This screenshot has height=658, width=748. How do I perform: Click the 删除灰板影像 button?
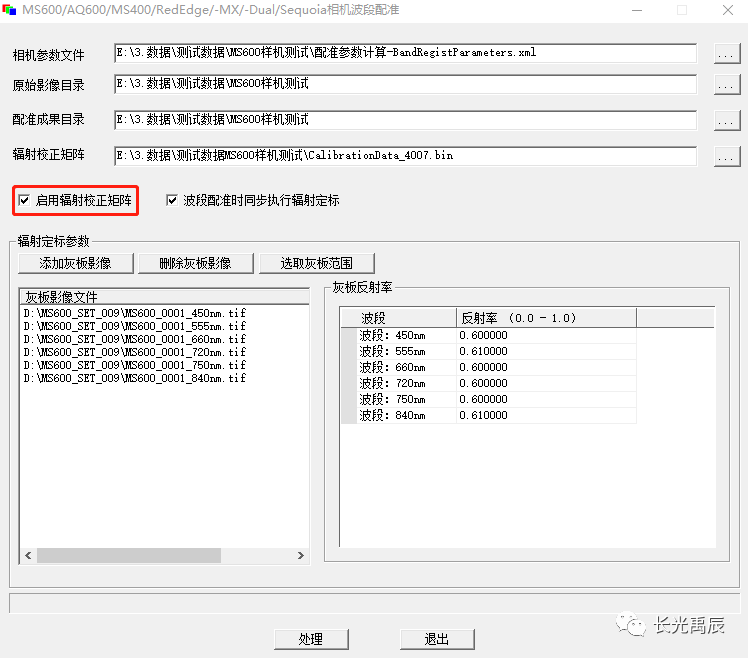point(195,263)
